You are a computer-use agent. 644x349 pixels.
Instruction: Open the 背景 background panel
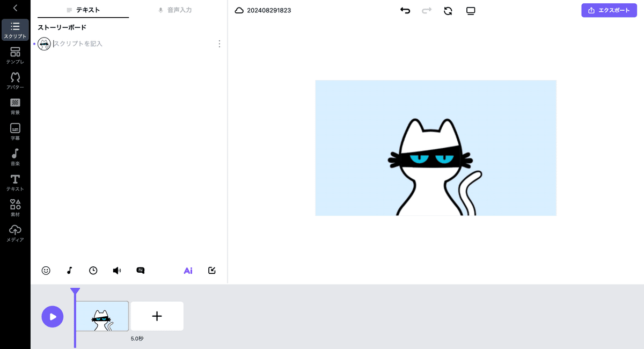(x=15, y=106)
